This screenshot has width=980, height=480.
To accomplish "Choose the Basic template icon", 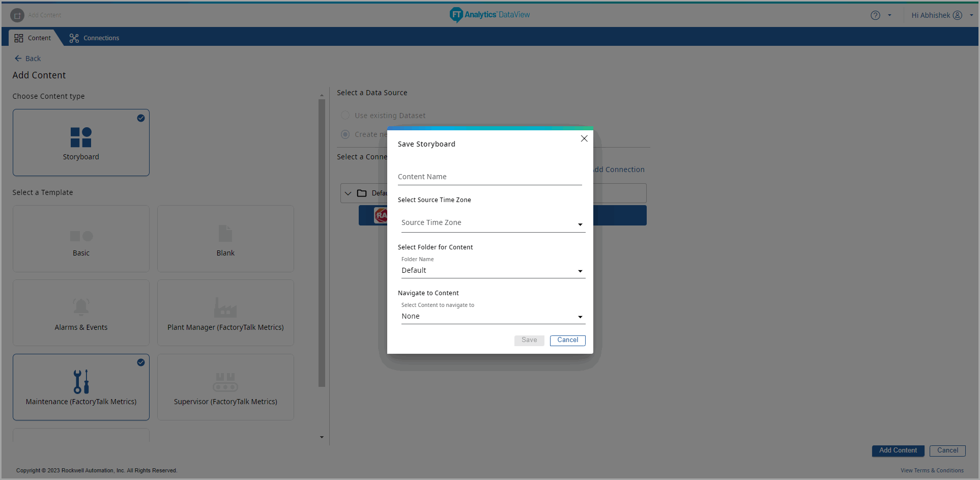I will point(81,236).
